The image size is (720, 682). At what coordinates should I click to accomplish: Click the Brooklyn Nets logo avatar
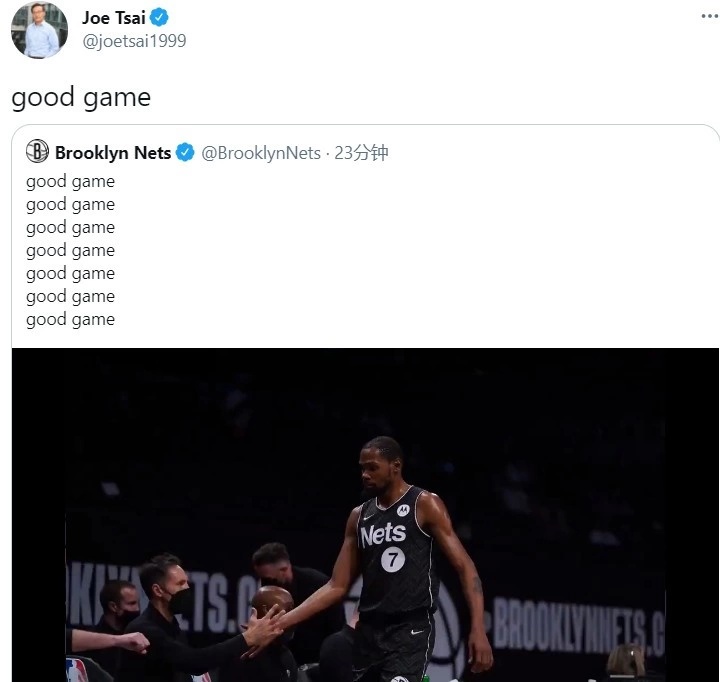[x=37, y=152]
